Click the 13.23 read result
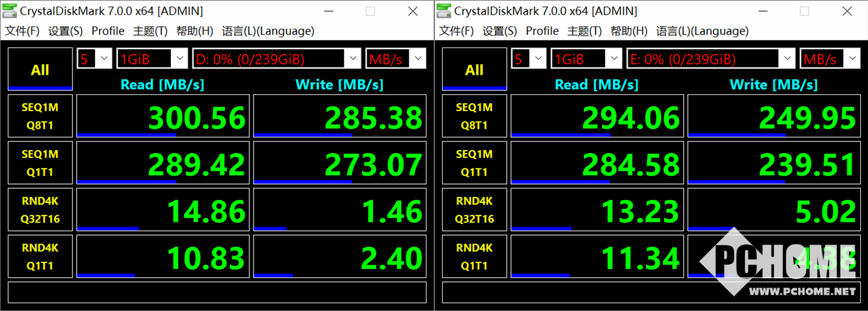 tap(597, 210)
